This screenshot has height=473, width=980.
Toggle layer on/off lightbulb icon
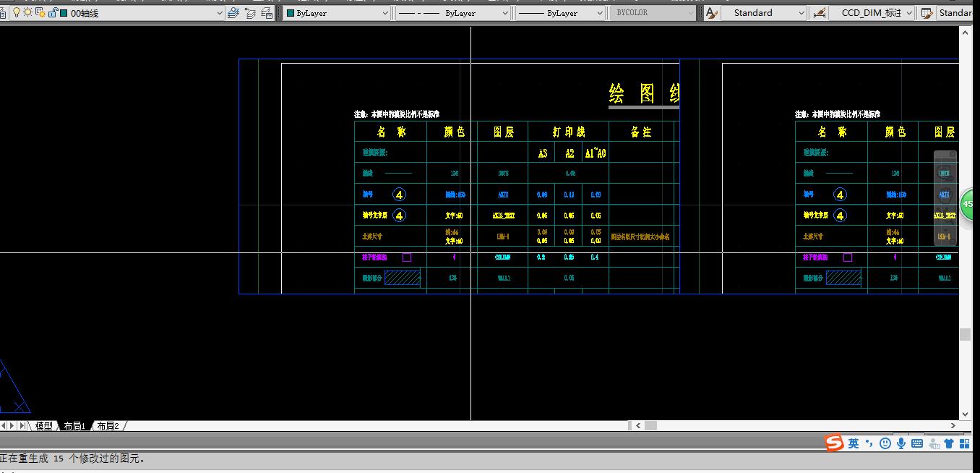pyautogui.click(x=16, y=13)
